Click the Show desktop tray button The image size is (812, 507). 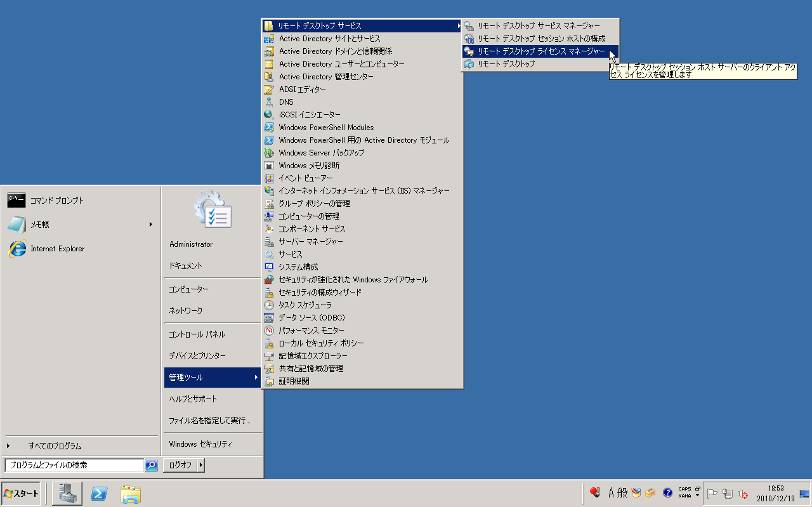click(x=804, y=494)
